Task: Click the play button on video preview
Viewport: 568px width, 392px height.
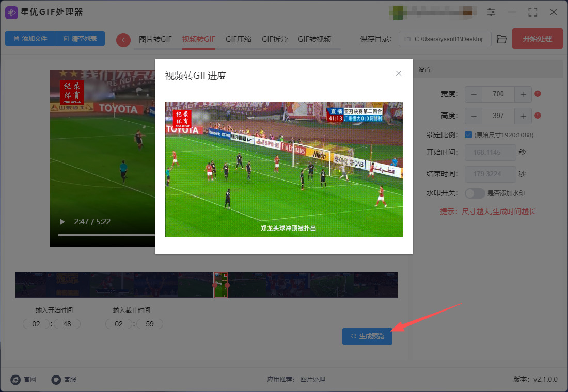Action: tap(62, 221)
